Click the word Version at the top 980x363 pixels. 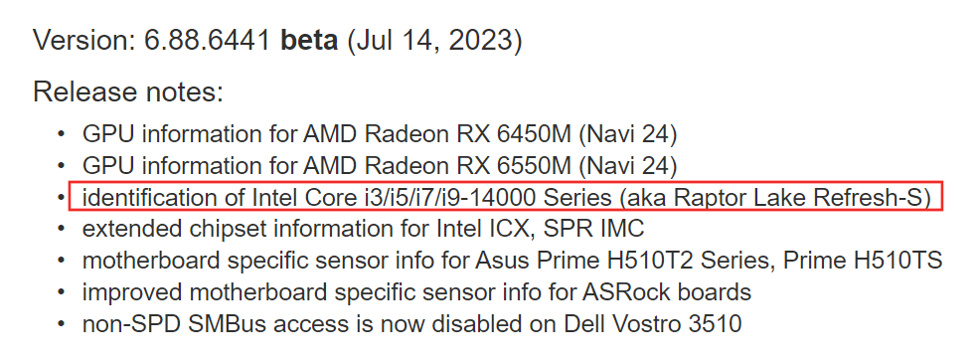coord(83,41)
